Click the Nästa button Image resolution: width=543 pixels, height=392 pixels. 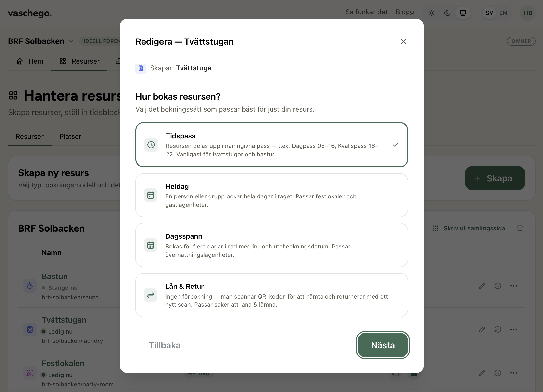pos(383,345)
